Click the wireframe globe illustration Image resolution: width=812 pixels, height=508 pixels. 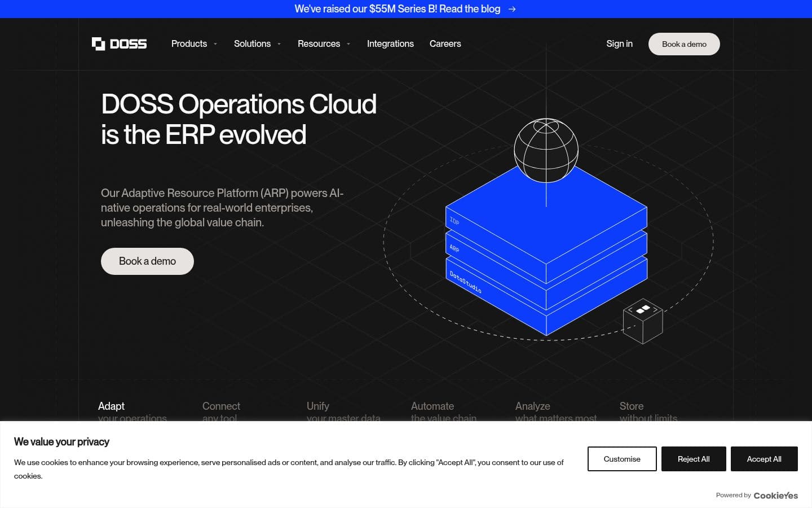pos(546,150)
